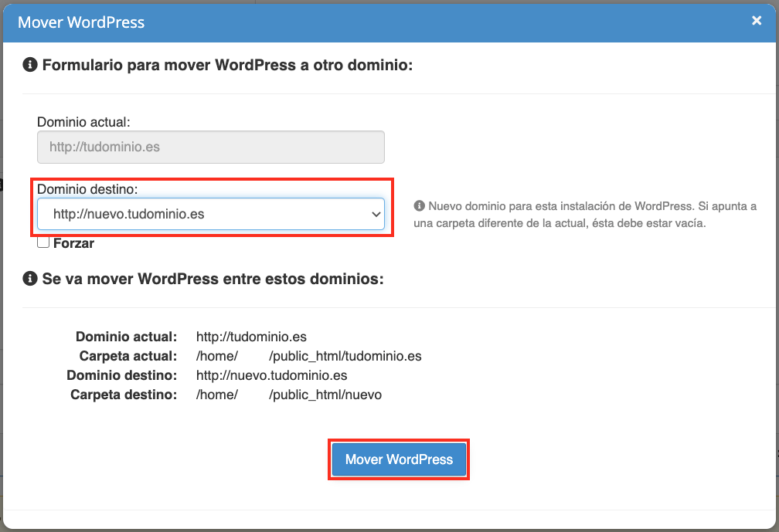Click summary value 'http://tudominio.es'
779x532 pixels.
pos(251,337)
